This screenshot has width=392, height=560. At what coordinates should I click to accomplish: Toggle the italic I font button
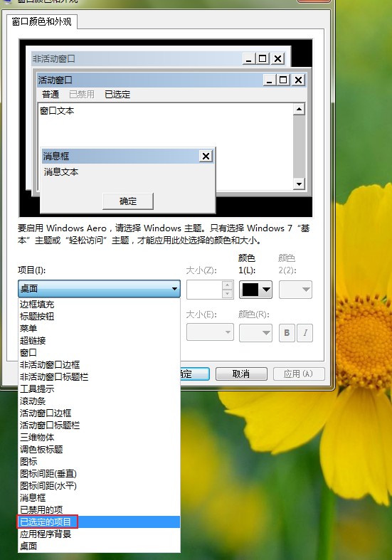305,333
